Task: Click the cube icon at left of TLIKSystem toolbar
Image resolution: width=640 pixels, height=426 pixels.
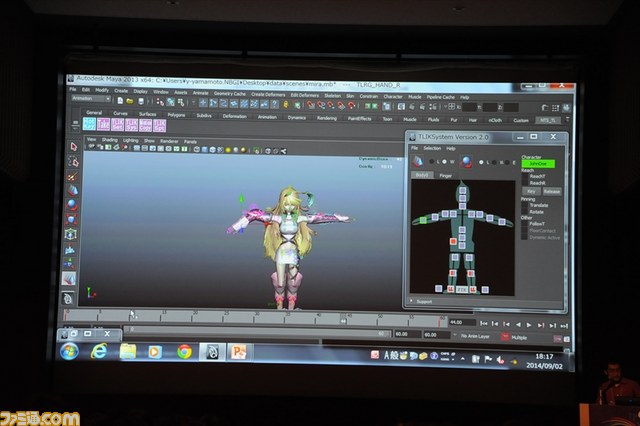Action: coord(417,162)
